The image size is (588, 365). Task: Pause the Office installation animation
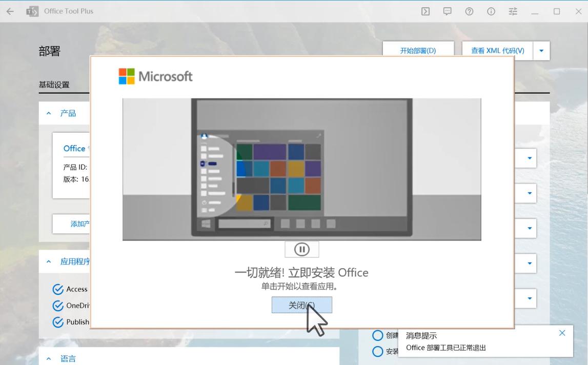click(301, 249)
